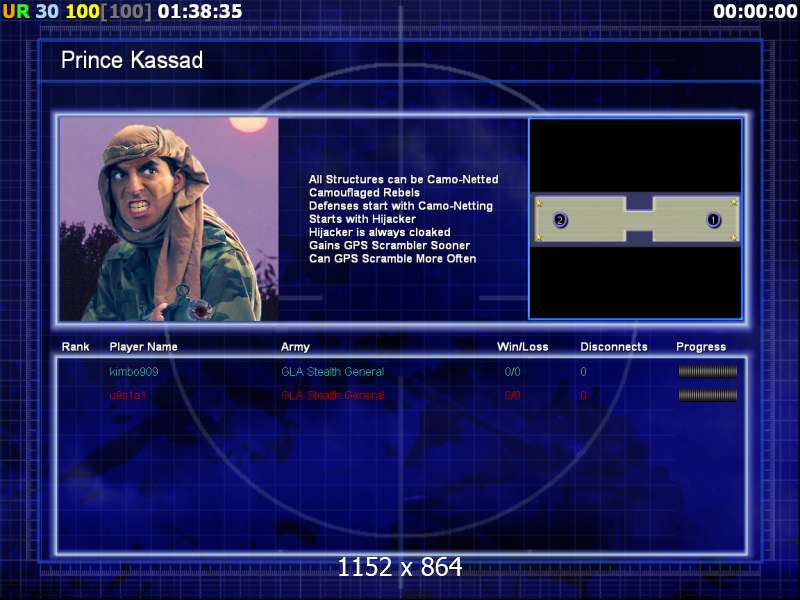This screenshot has width=800, height=600.
Task: Click the yellow '100' overlay value
Action: pos(82,11)
